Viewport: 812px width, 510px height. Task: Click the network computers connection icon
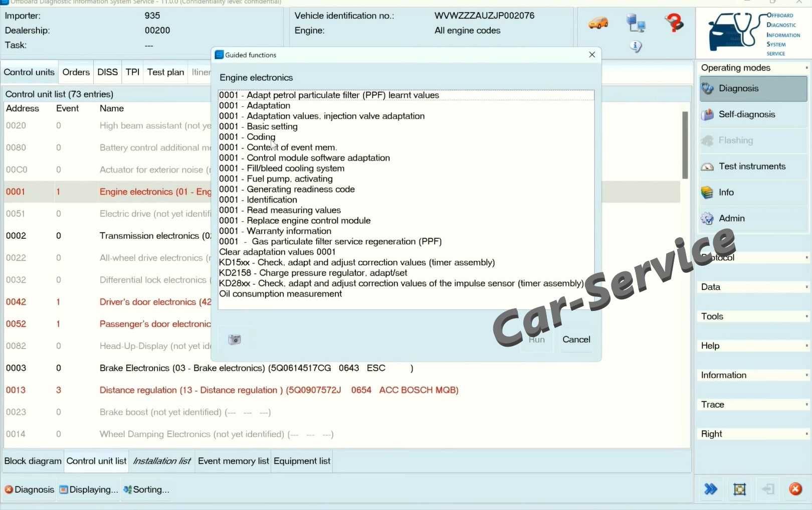tap(636, 23)
